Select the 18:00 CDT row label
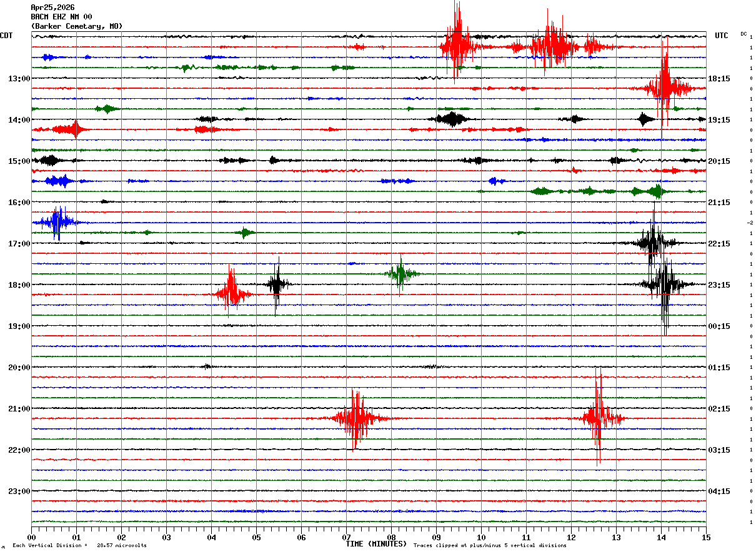This screenshot has width=756, height=554. (x=19, y=285)
